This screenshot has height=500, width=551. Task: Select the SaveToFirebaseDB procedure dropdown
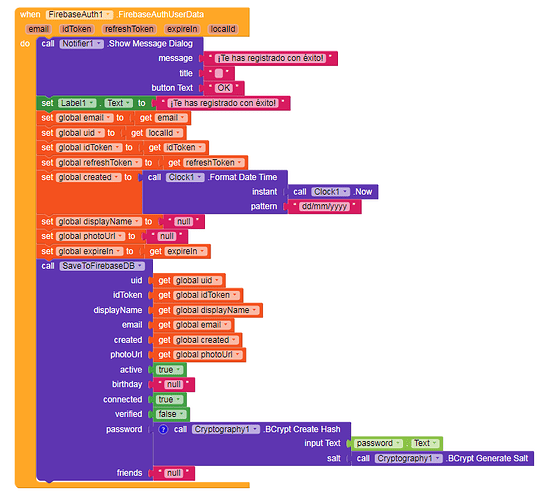pos(102,266)
